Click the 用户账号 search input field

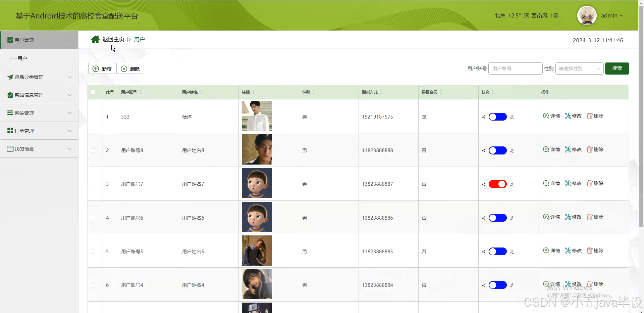click(516, 69)
